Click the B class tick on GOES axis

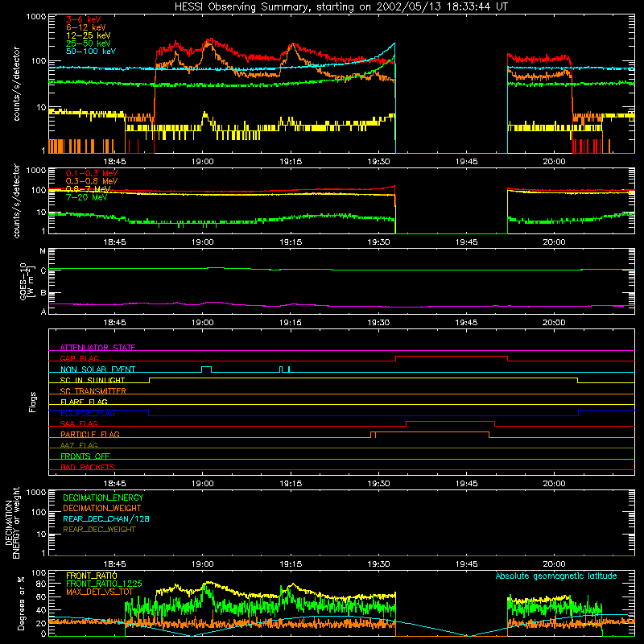(x=43, y=293)
